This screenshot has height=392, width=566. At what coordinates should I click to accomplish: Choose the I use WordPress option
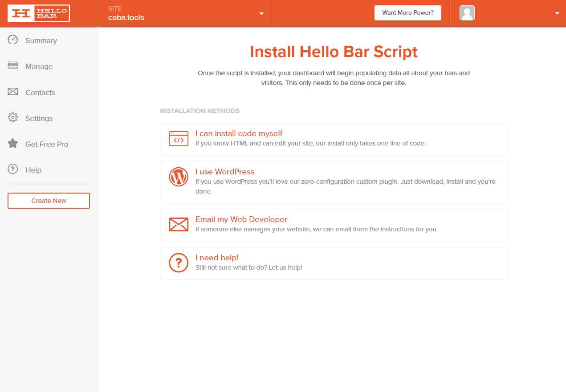tap(224, 172)
